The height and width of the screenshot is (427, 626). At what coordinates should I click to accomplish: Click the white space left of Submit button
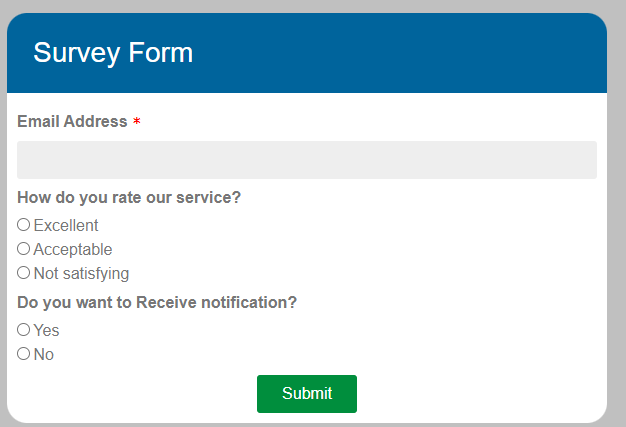[130, 394]
